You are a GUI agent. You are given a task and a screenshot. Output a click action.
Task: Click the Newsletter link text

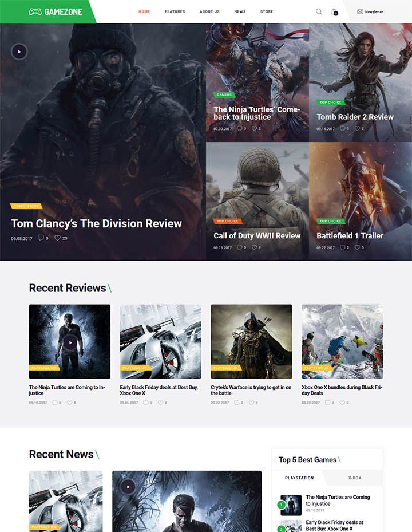(374, 12)
